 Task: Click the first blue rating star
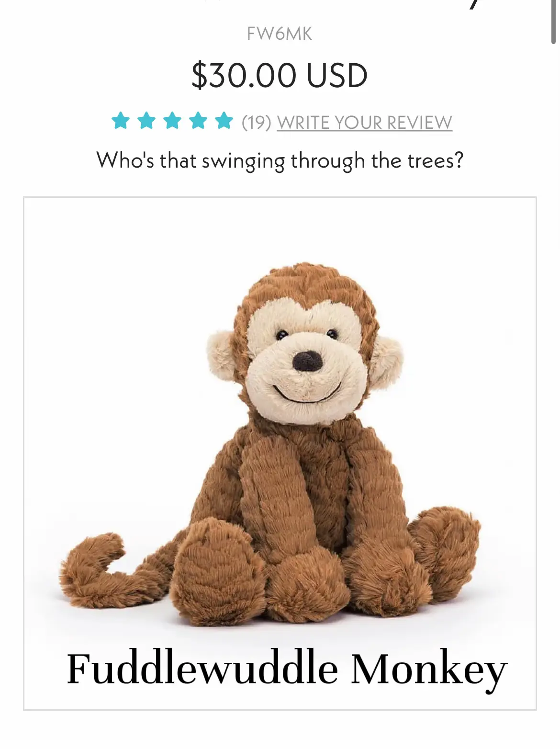point(121,121)
